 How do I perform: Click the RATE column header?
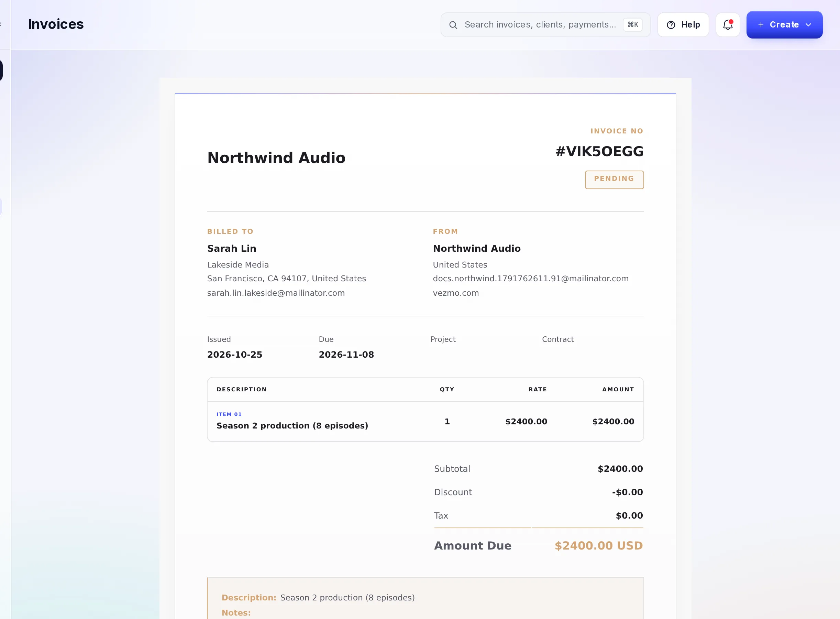[538, 389]
